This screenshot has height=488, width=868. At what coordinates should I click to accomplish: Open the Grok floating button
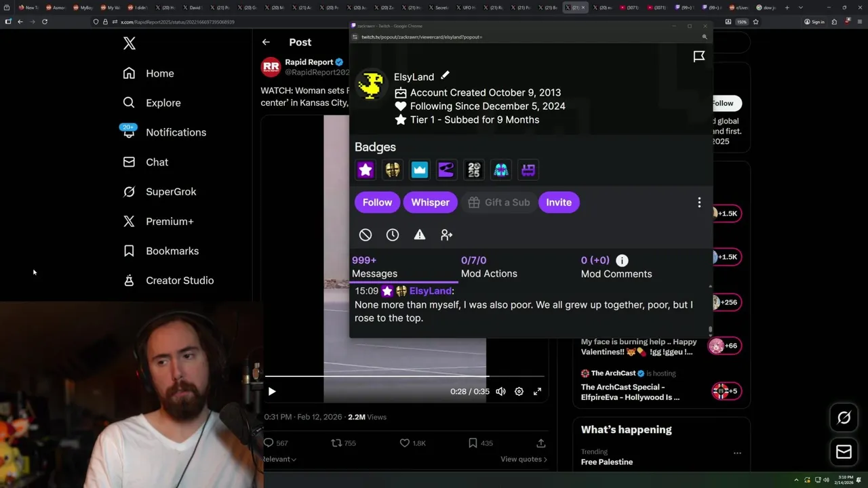coord(844,418)
